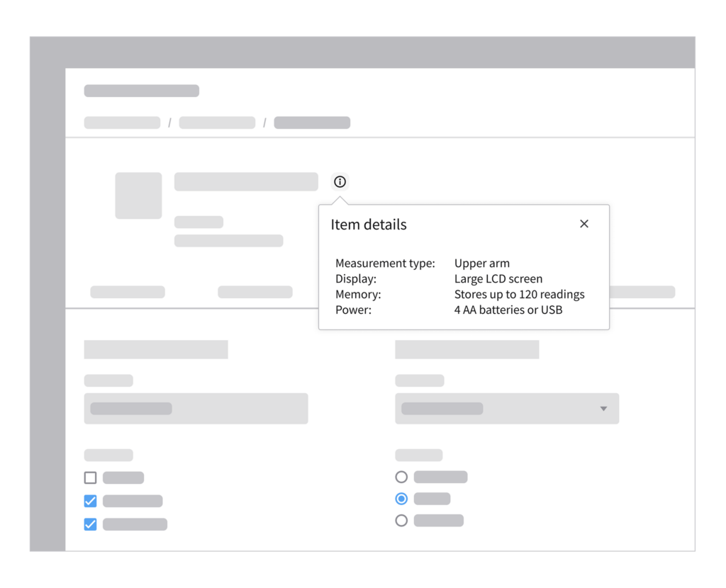Open the middle breadcrumb link

pyautogui.click(x=217, y=123)
